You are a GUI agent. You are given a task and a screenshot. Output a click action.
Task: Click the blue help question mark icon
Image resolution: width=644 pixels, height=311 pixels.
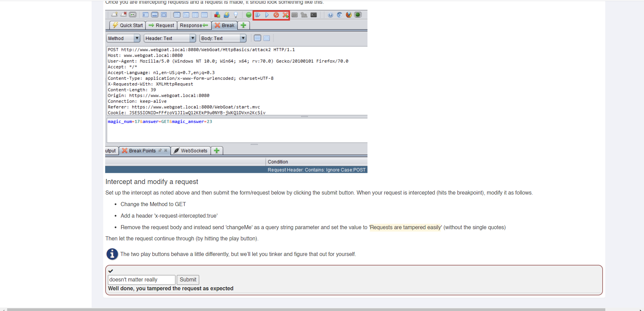pyautogui.click(x=330, y=15)
